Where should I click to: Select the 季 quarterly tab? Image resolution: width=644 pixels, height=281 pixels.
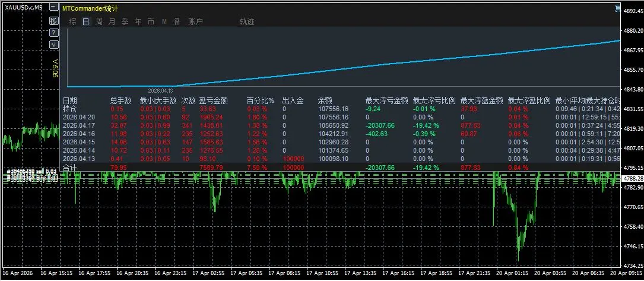click(125, 22)
